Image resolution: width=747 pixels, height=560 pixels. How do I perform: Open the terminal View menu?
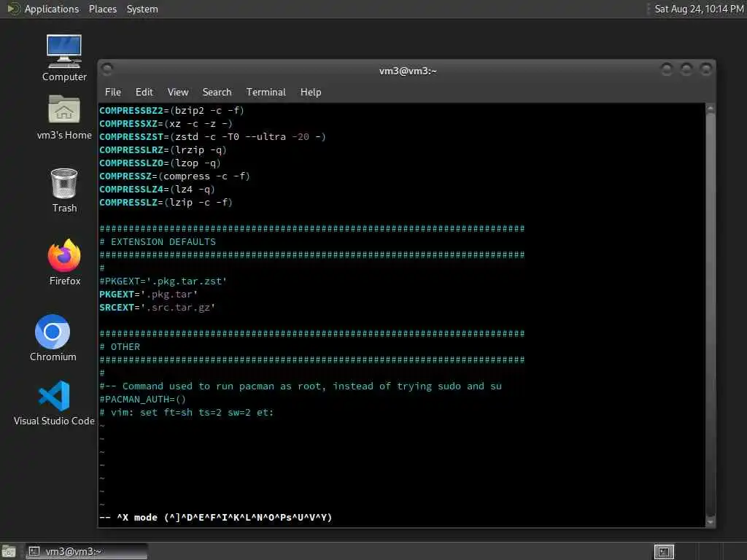point(178,92)
